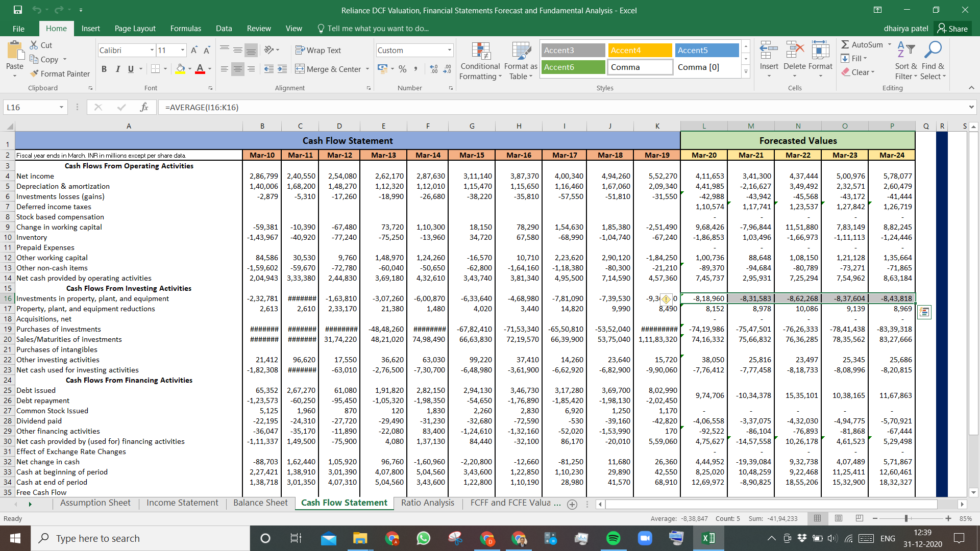
Task: Click the Paste clipboard icon
Action: point(15,51)
